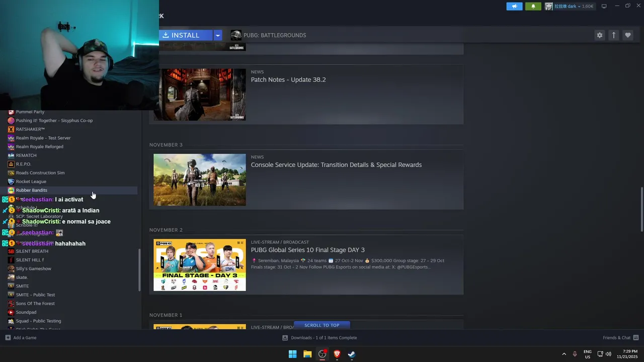Click the up-arrow icon beside the gear
Screen dimensions: 644x362
pos(613,35)
